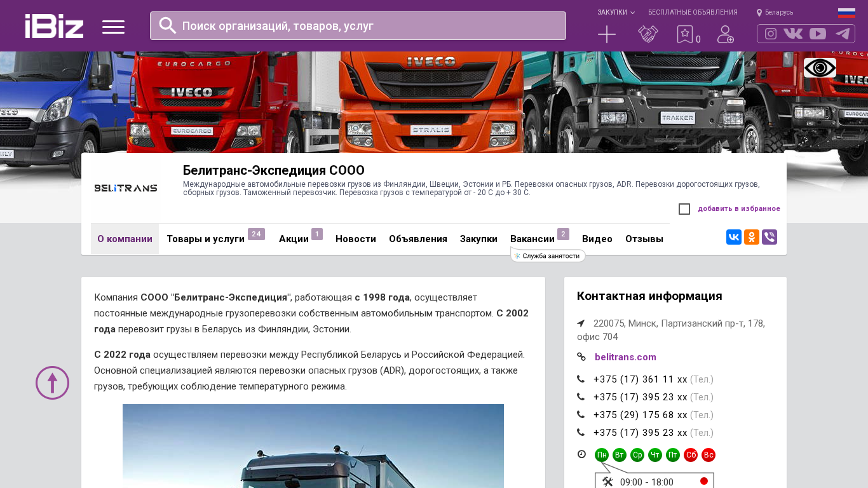868x488 pixels.
Task: Open the Объявления tab
Action: 418,239
